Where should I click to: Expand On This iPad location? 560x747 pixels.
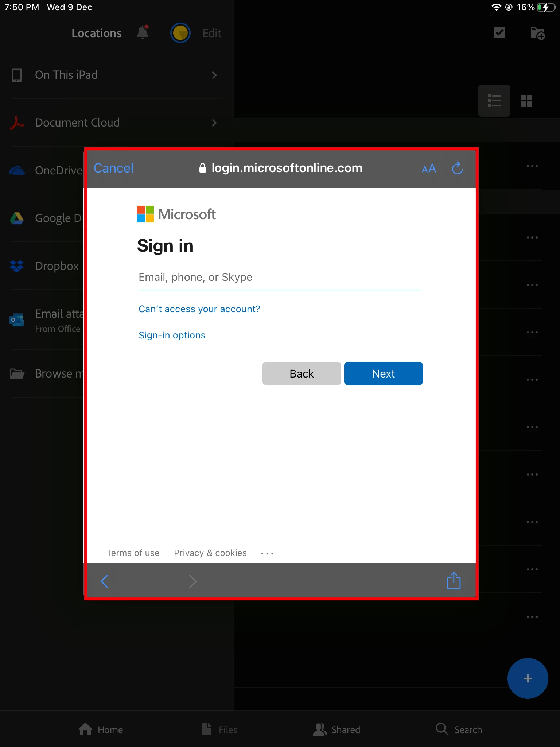click(x=117, y=75)
